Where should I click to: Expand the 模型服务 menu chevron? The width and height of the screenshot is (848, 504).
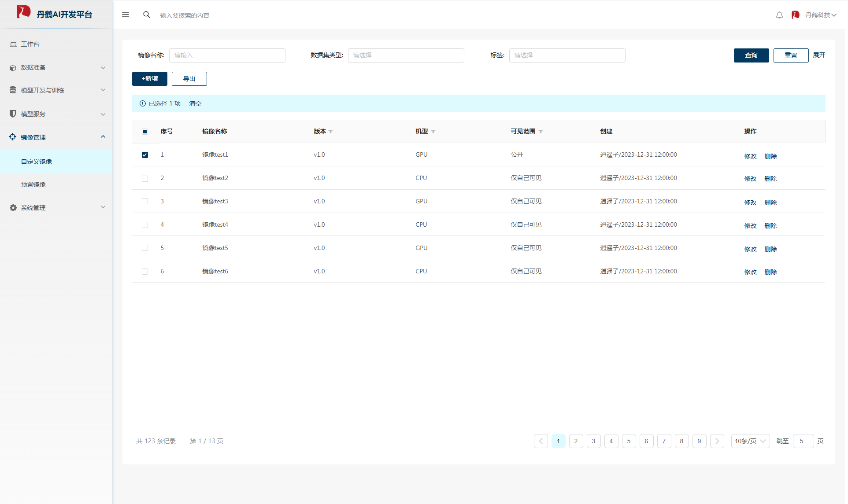103,114
